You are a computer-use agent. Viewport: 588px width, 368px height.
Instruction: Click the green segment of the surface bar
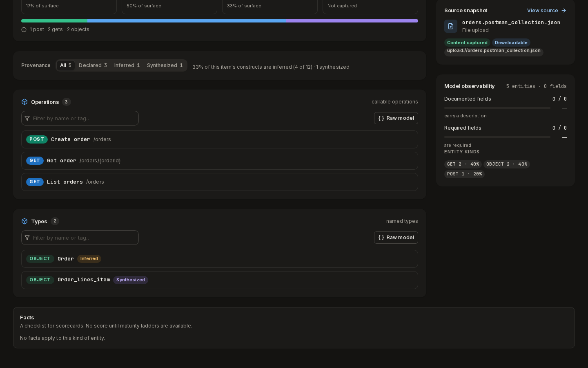54,21
